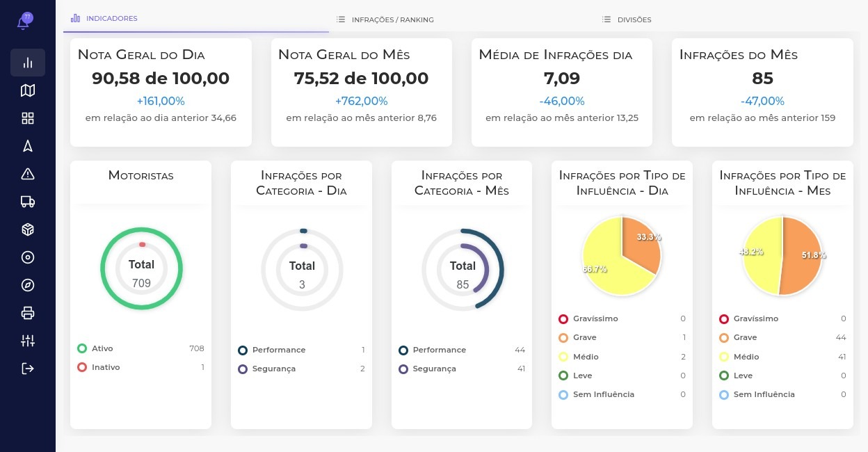The height and width of the screenshot is (452, 868).
Task: Click the logout icon in the sidebar
Action: 28,369
